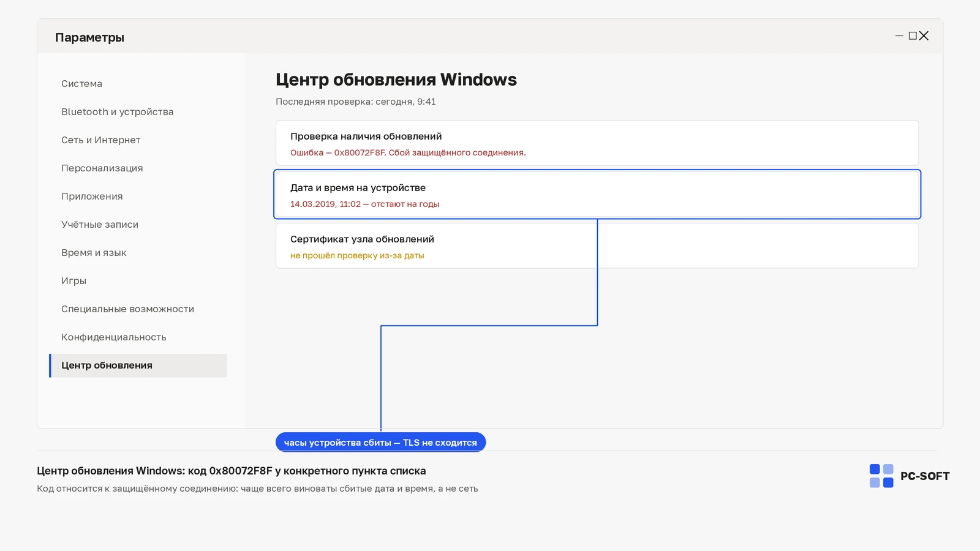Click the Проверка наличия обновлений card
Viewport: 980px width, 551px height.
click(597, 143)
